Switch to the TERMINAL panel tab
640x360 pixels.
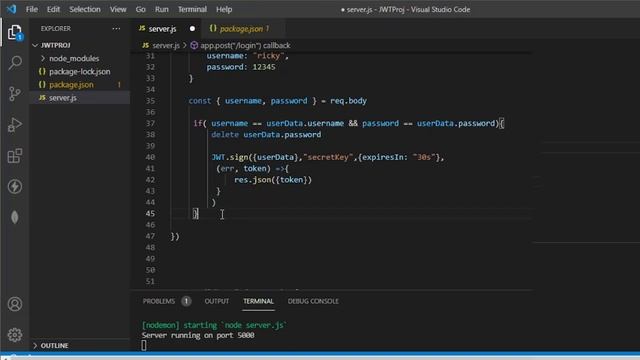(x=258, y=301)
